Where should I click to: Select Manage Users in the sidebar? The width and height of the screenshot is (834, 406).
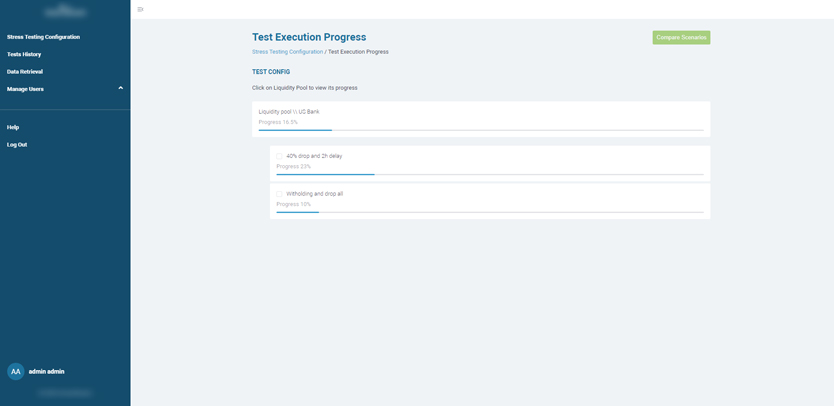pyautogui.click(x=25, y=89)
